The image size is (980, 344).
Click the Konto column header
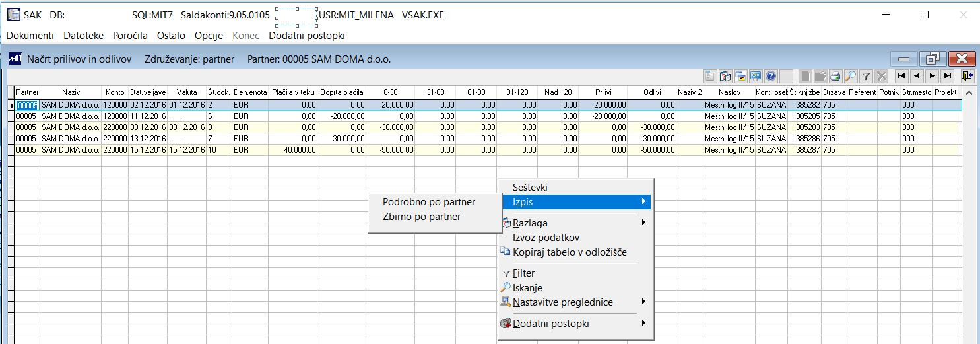[x=115, y=92]
